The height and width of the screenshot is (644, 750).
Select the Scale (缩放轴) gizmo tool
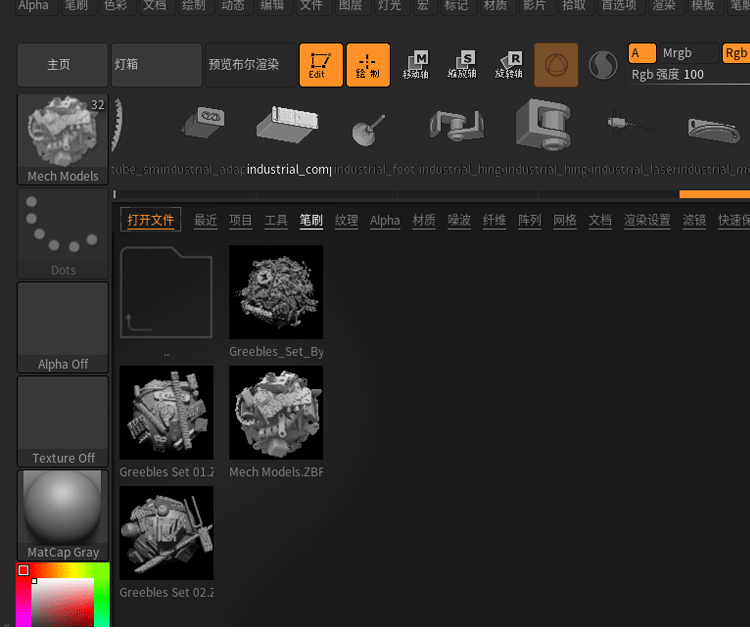click(x=461, y=65)
